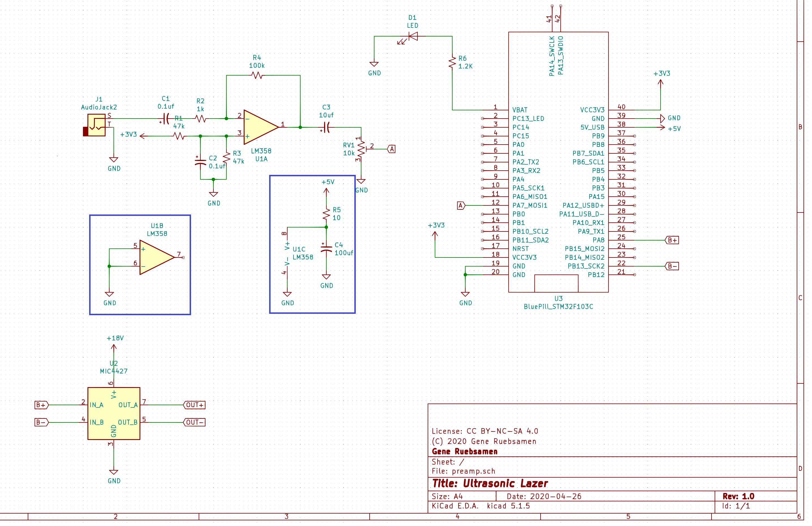This screenshot has width=812, height=526.
Task: Click the junction dot at U1A output
Action: coord(301,128)
